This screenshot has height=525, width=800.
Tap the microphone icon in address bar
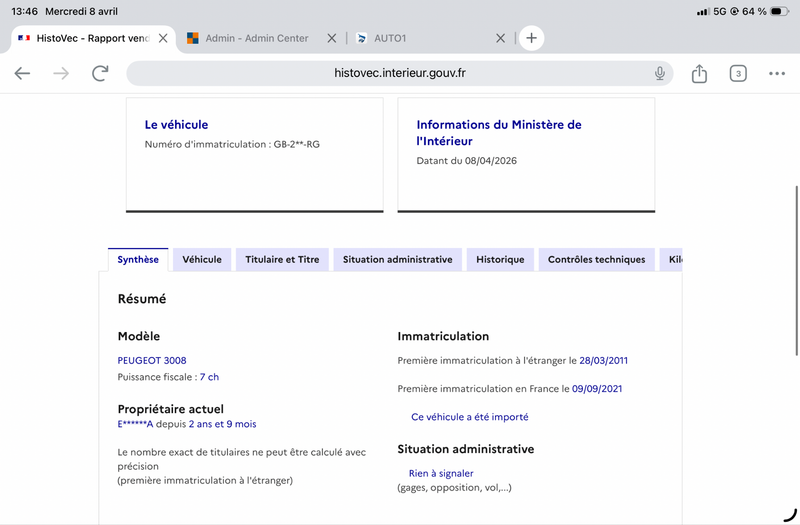point(660,73)
